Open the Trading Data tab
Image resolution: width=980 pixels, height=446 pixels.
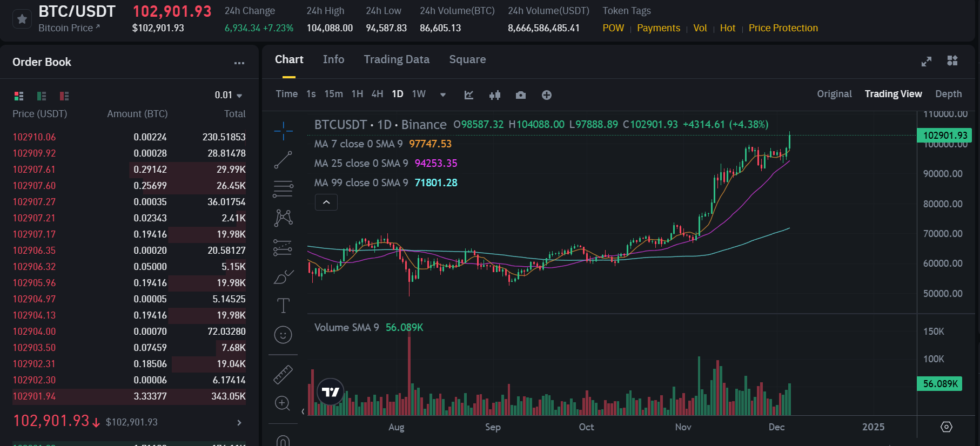coord(397,59)
